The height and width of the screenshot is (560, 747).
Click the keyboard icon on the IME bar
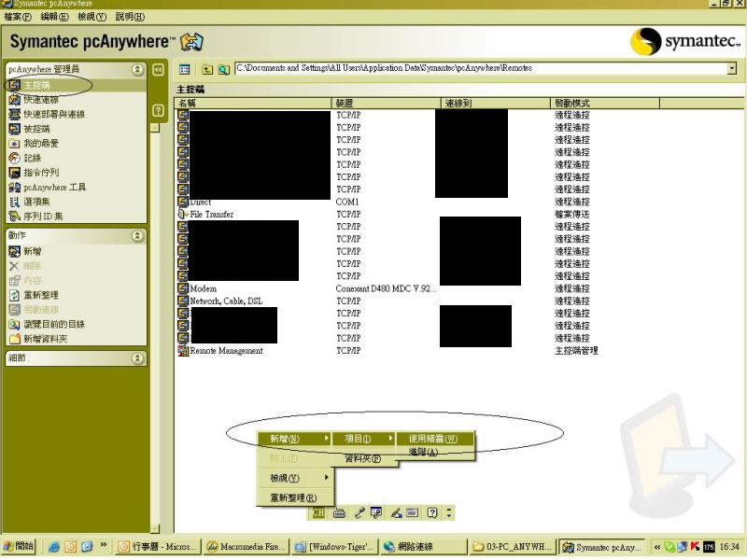339,512
